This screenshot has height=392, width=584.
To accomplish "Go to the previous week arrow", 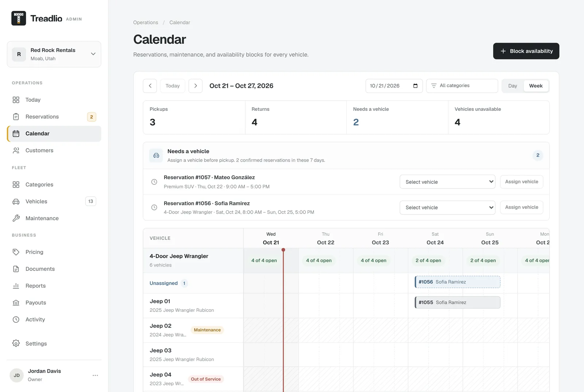I will point(150,86).
